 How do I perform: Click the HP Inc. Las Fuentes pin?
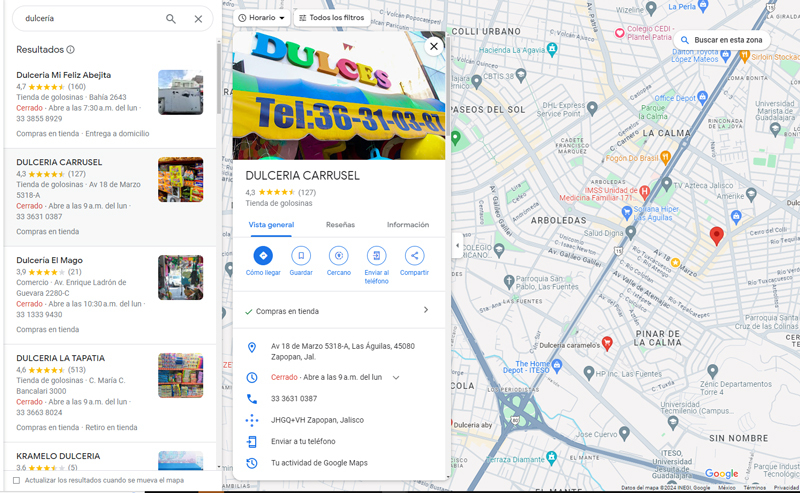point(589,372)
